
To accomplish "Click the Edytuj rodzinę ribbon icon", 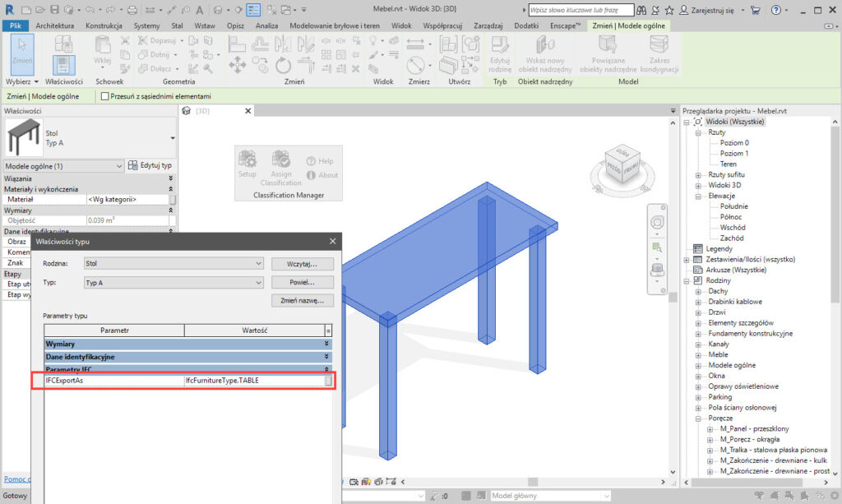I will (500, 54).
